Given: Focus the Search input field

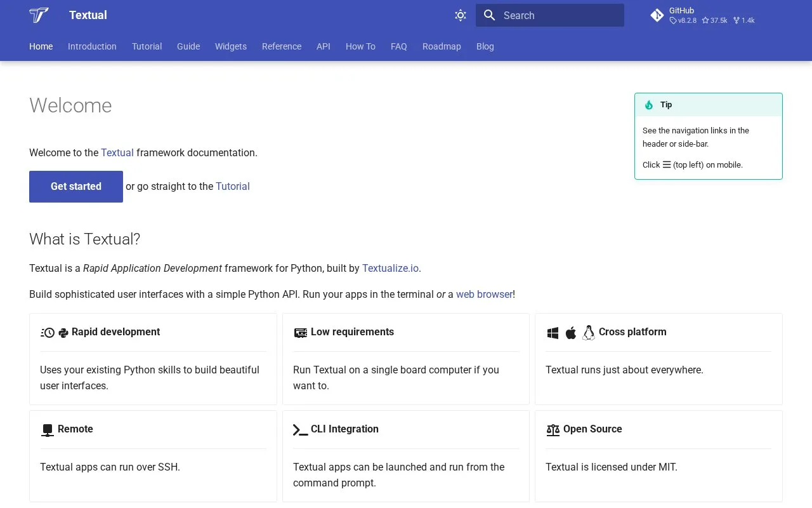Looking at the screenshot, I should click(550, 15).
